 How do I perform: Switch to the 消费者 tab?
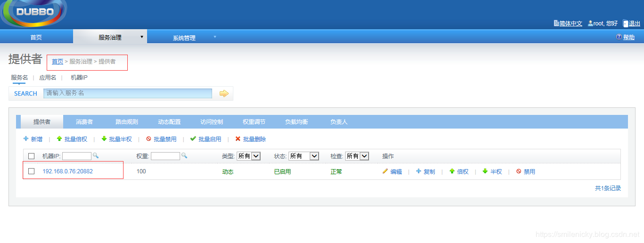click(x=84, y=122)
